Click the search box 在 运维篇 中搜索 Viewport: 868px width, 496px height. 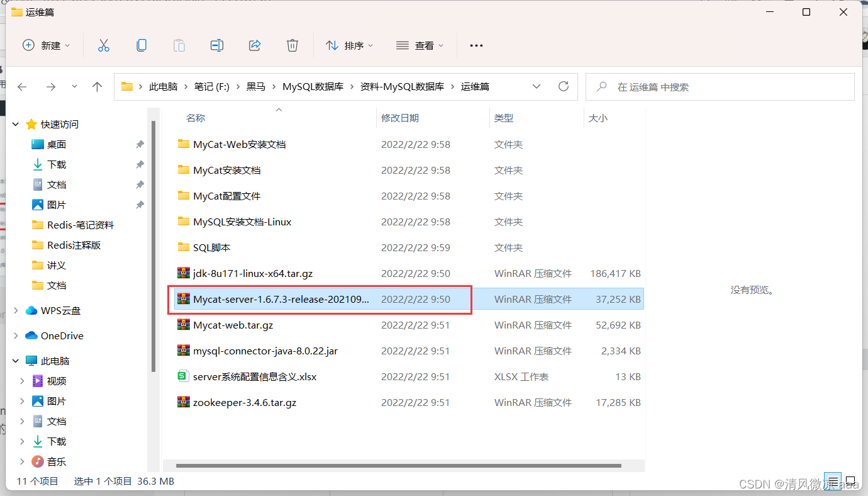pos(720,87)
